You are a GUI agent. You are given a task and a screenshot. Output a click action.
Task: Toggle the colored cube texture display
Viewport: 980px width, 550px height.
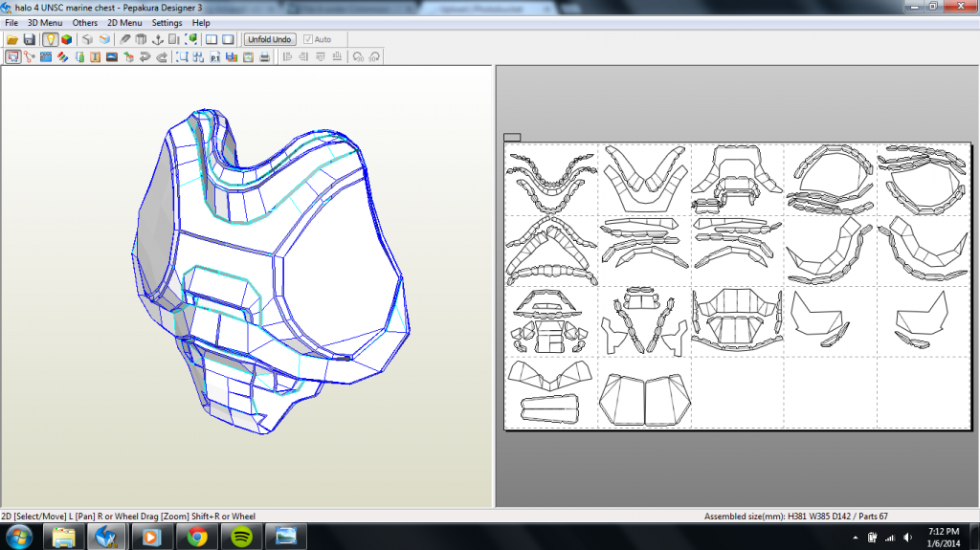tap(66, 39)
